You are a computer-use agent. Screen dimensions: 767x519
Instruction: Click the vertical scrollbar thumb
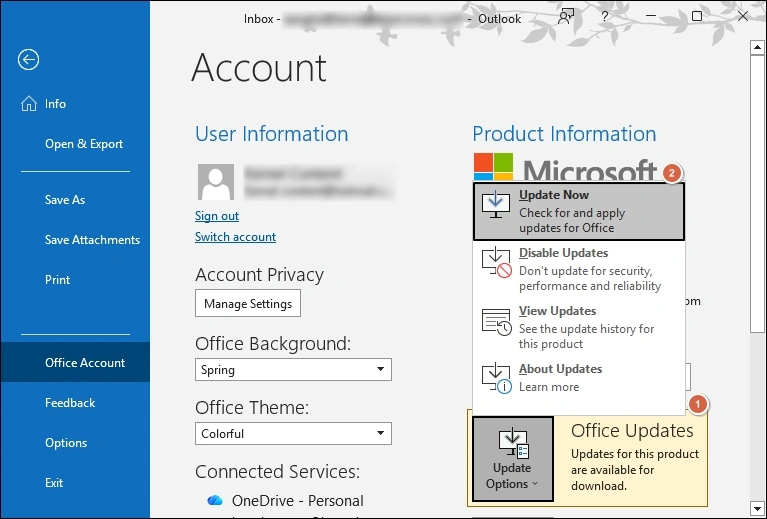[x=757, y=194]
